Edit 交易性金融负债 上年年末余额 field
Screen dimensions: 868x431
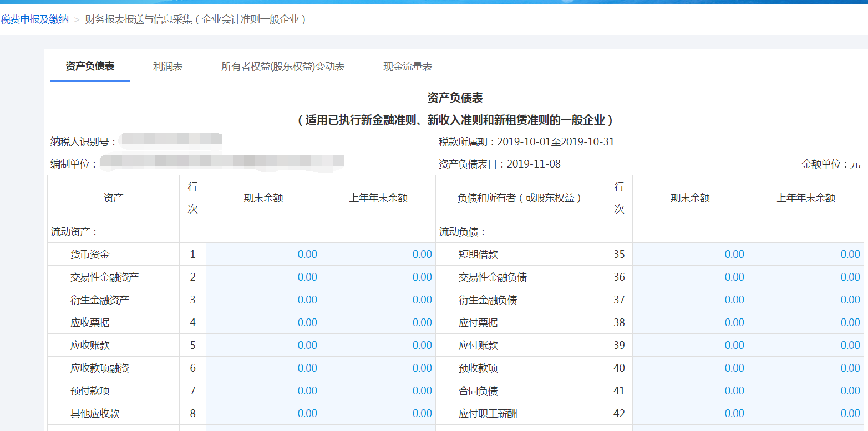[x=806, y=277]
